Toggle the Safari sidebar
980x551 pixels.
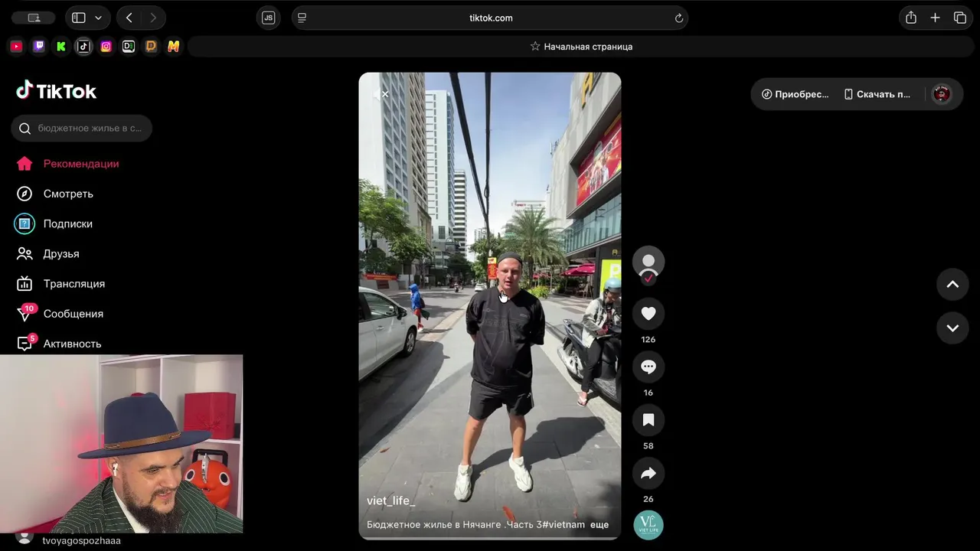pyautogui.click(x=78, y=18)
